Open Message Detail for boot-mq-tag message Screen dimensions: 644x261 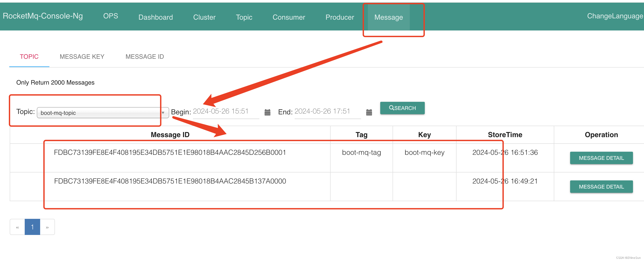tap(601, 158)
